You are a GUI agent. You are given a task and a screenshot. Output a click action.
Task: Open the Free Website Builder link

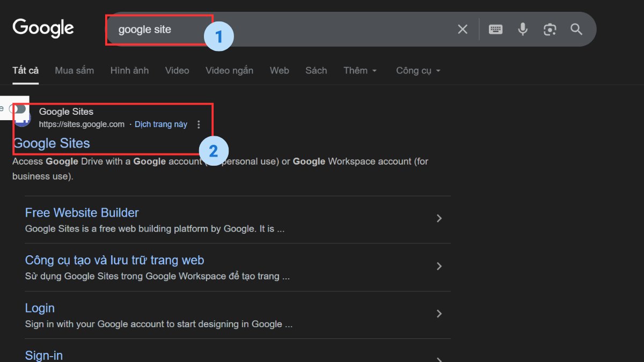pos(82,212)
